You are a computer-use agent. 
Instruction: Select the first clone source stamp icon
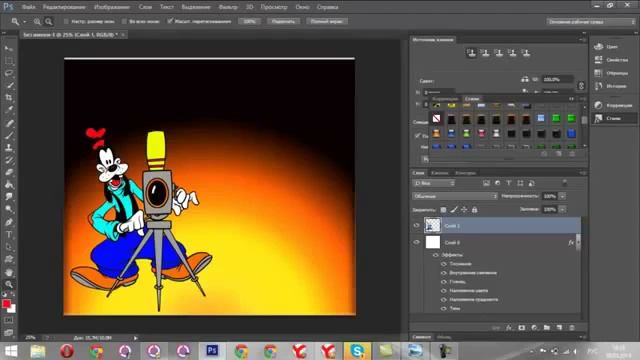(x=471, y=53)
